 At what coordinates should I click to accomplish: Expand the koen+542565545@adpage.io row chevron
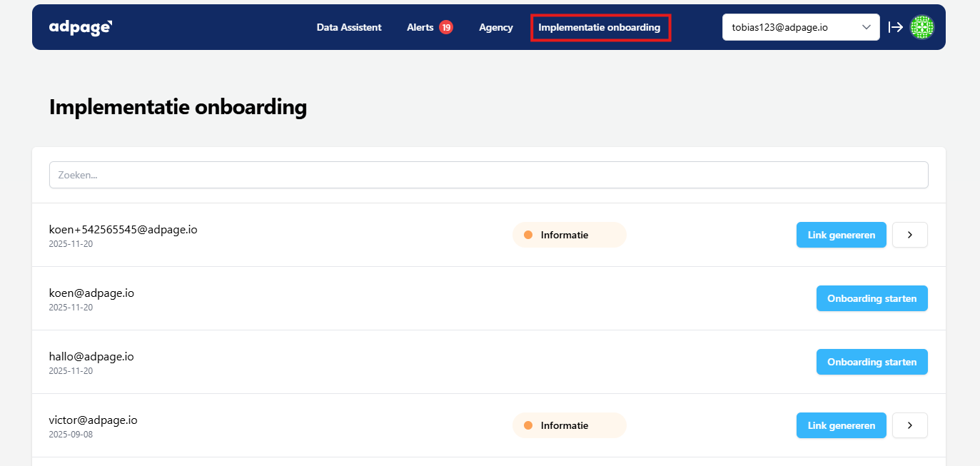[x=909, y=235]
